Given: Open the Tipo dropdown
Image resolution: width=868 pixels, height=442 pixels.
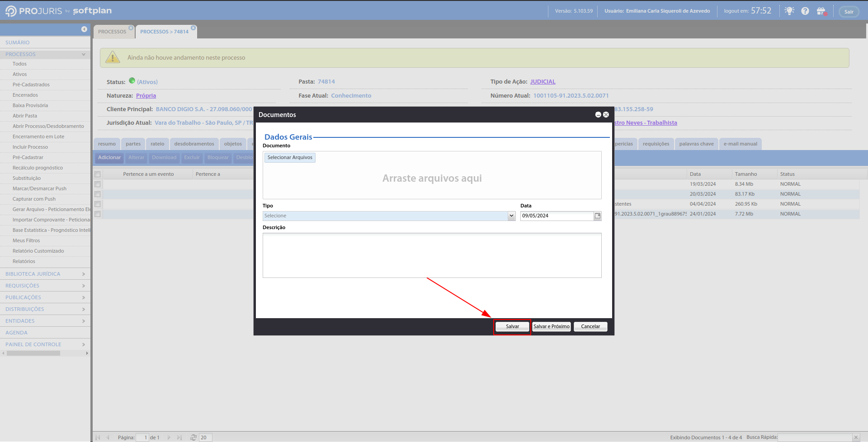Looking at the screenshot, I should coord(511,216).
